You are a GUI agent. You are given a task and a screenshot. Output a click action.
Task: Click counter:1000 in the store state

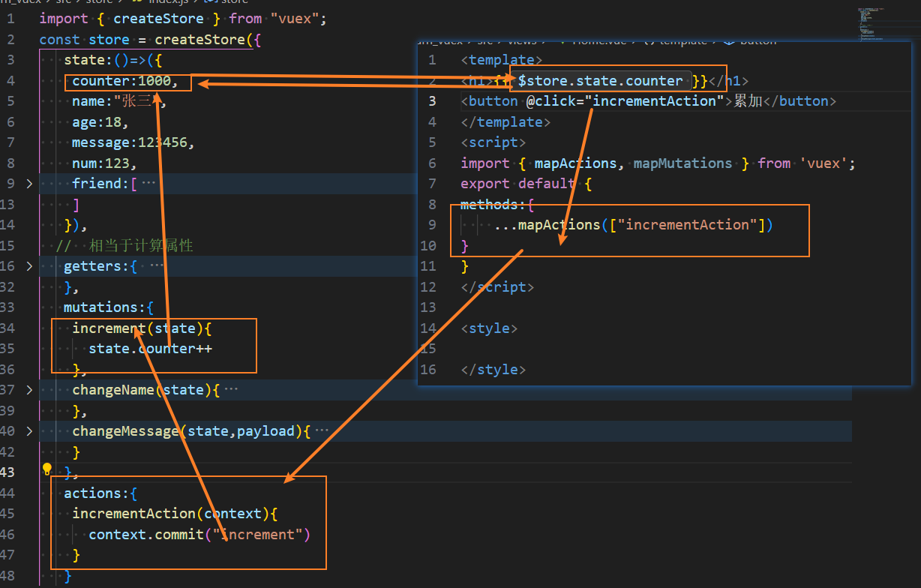[x=124, y=80]
